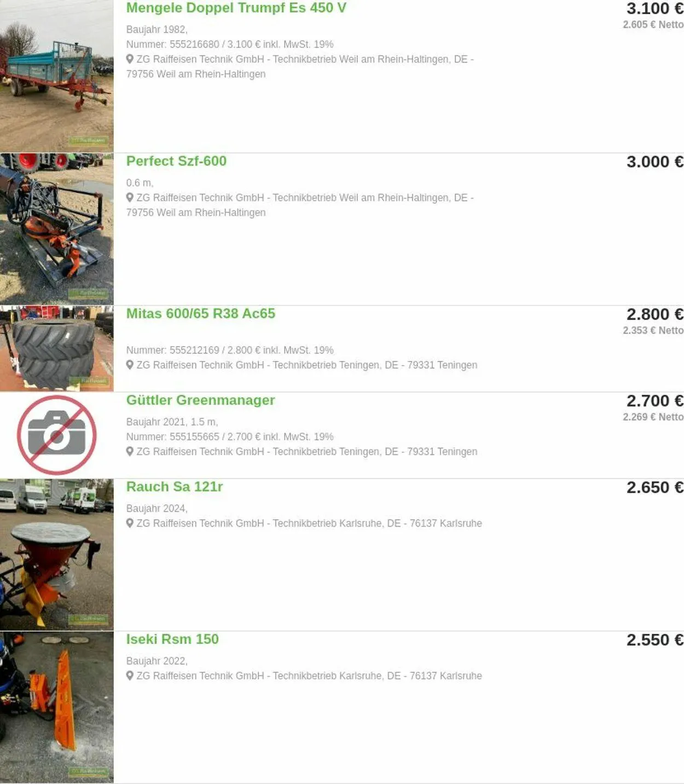684x784 pixels.
Task: View the Rauch spreader thumbnail
Action: [57, 555]
